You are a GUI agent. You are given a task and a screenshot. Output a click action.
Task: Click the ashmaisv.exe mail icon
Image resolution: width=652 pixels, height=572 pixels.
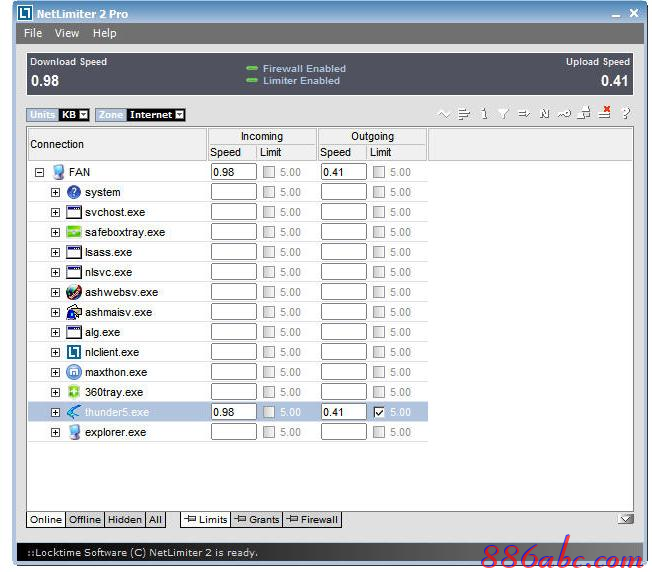point(74,312)
